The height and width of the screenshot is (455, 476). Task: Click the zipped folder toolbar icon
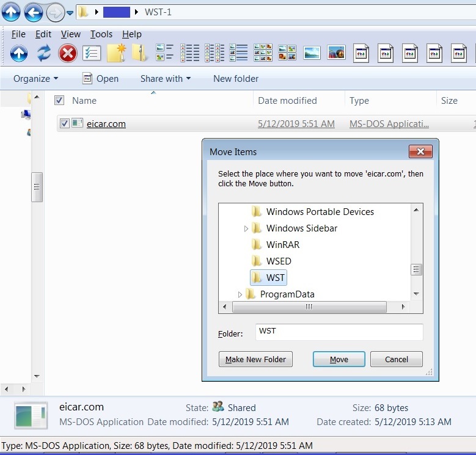(139, 53)
